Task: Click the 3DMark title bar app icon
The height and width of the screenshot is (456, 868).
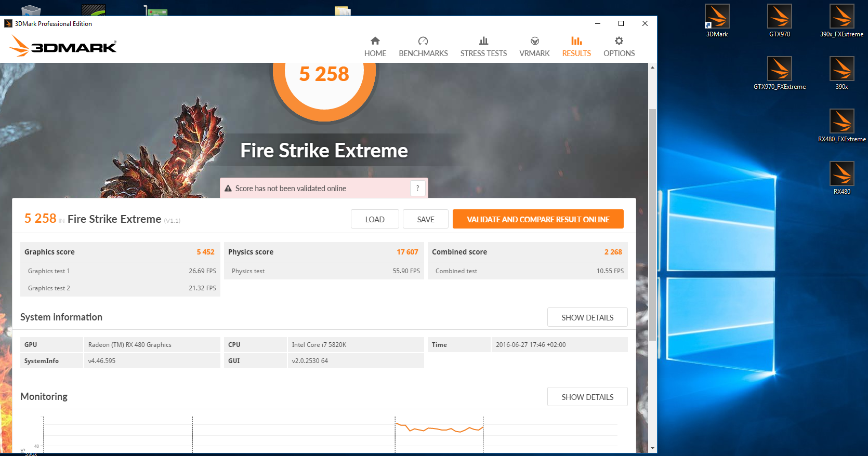Action: click(x=8, y=23)
